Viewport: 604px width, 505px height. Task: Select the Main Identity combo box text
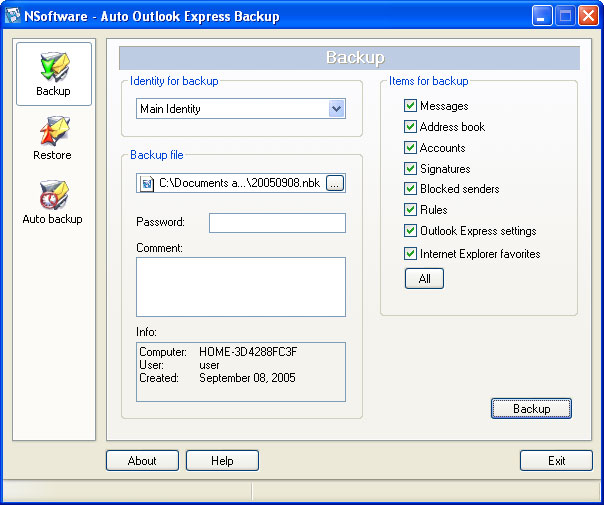[x=170, y=109]
